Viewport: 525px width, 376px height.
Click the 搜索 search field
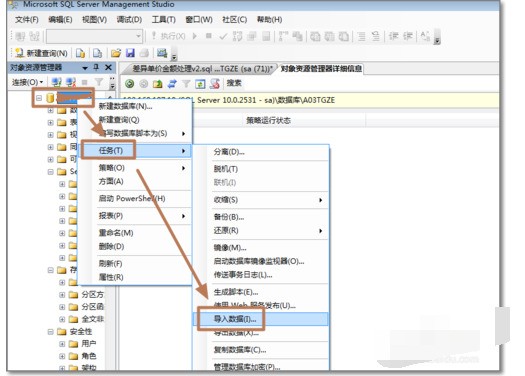click(x=234, y=83)
